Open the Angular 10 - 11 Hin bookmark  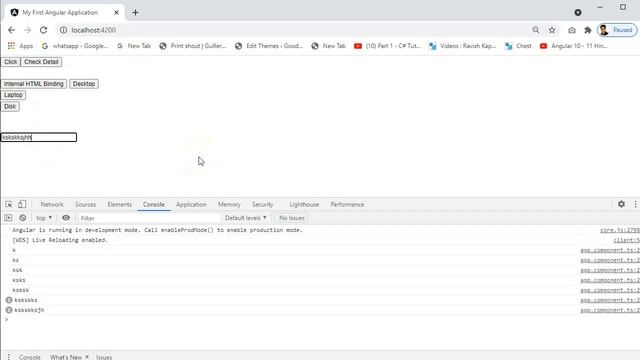(574, 46)
